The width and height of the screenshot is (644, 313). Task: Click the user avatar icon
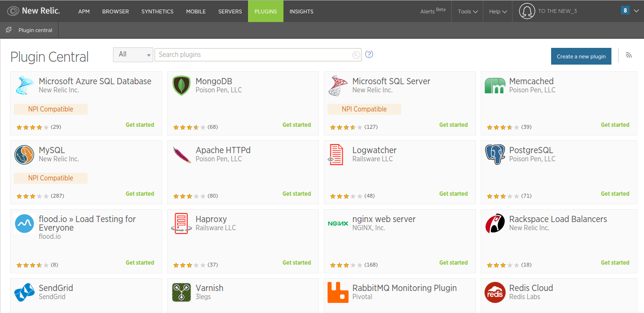coord(527,11)
